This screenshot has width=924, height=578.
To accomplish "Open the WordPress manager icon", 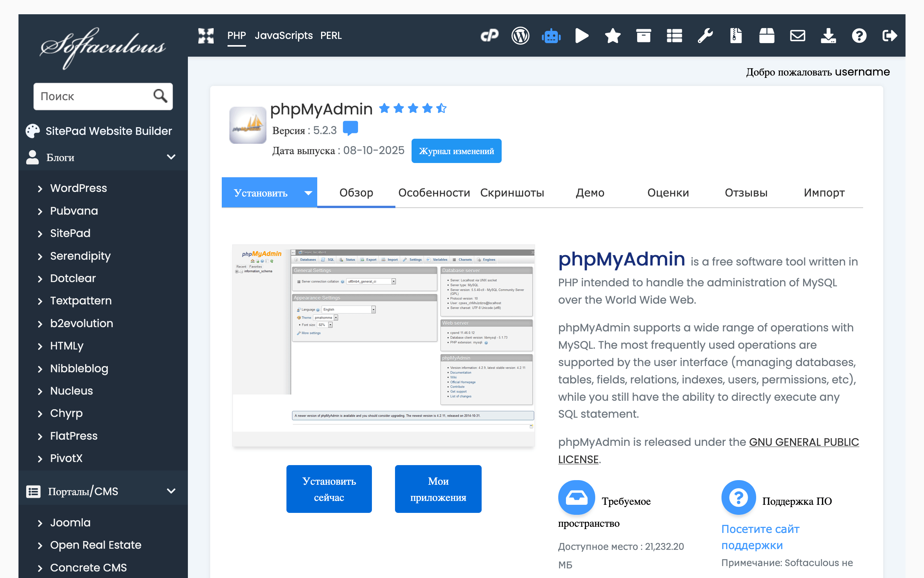I will (520, 36).
